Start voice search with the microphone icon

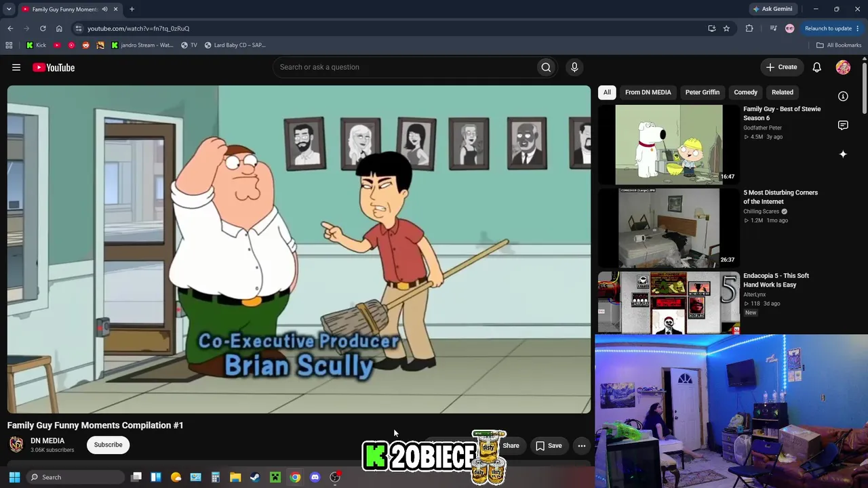[x=574, y=67]
